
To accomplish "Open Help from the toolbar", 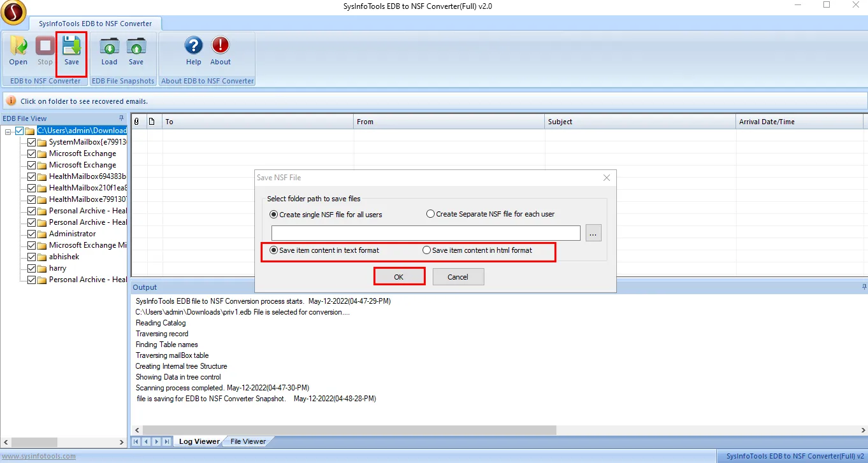I will (x=194, y=51).
